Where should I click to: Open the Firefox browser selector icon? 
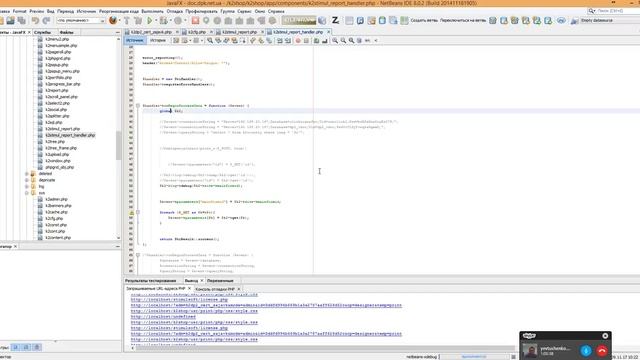tap(113, 20)
